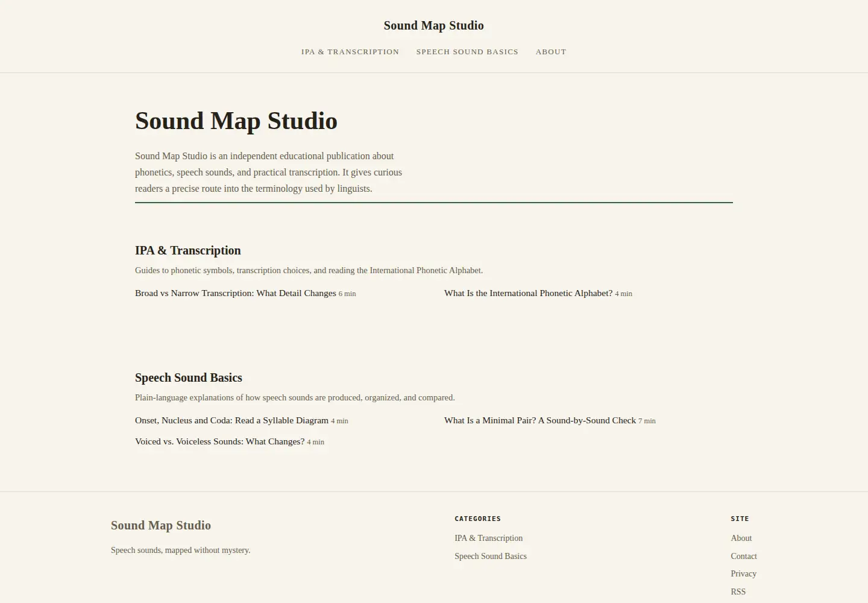Click the large Sound Map Studio page heading
This screenshot has width=868, height=603.
tap(236, 121)
